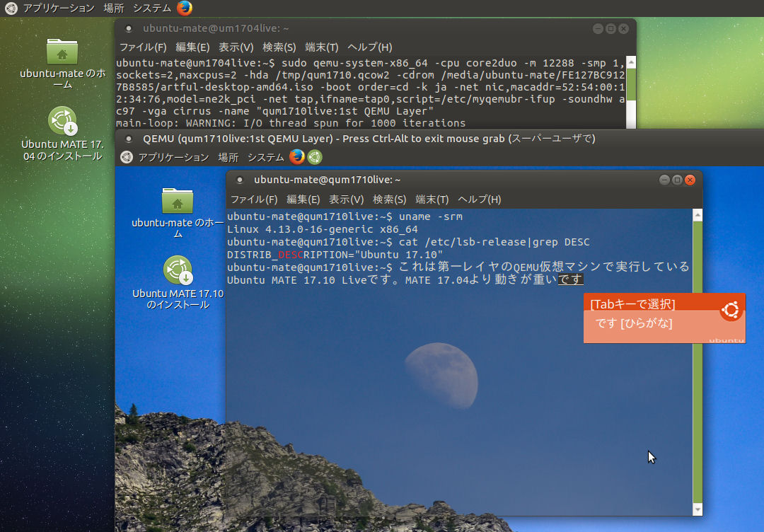
Task: Click scroll-down arrow in qum1710live terminal
Action: [x=698, y=509]
